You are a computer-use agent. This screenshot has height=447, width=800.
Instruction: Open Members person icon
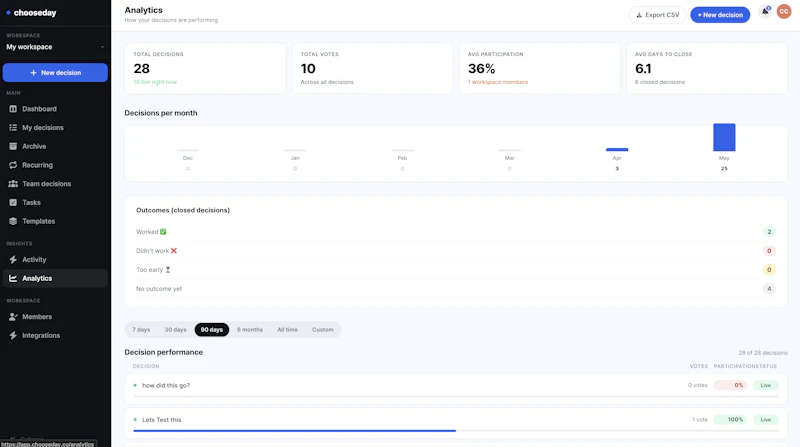click(x=13, y=317)
